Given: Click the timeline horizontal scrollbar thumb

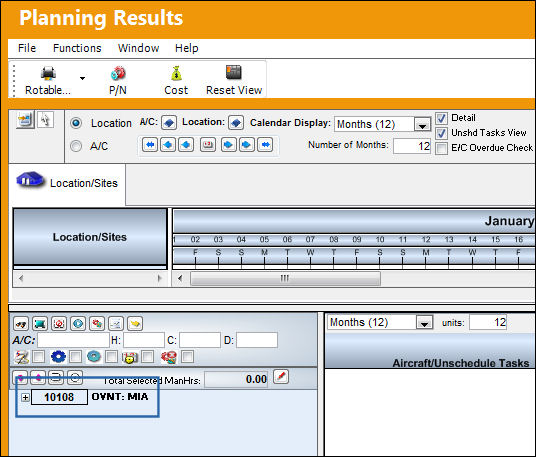Looking at the screenshot, I should tap(285, 279).
